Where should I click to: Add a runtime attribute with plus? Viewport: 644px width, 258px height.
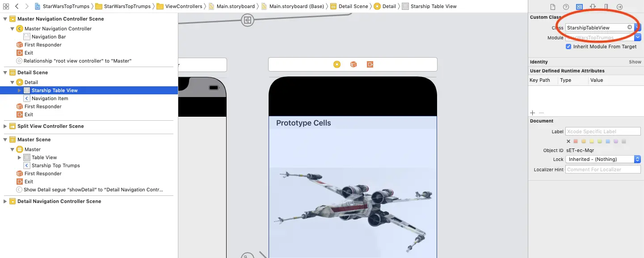click(533, 113)
